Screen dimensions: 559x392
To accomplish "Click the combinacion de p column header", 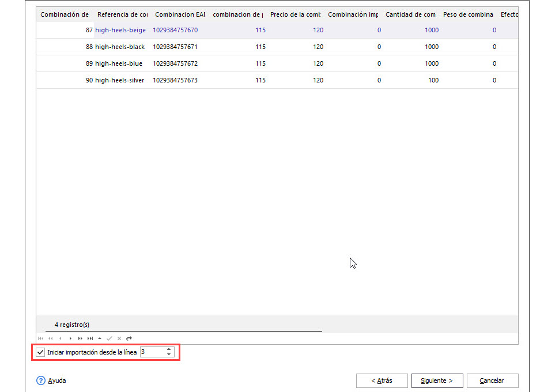I will (x=238, y=14).
